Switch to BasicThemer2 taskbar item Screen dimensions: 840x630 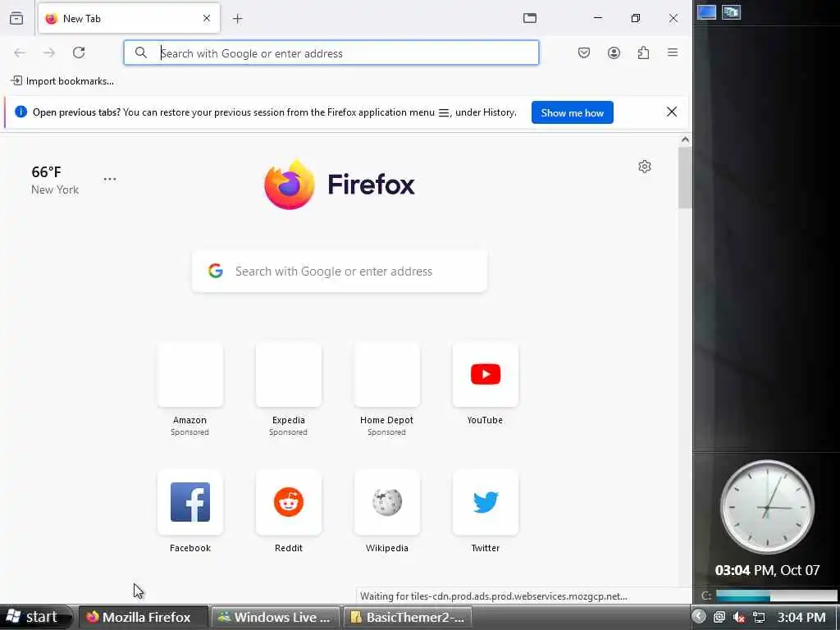pyautogui.click(x=407, y=617)
